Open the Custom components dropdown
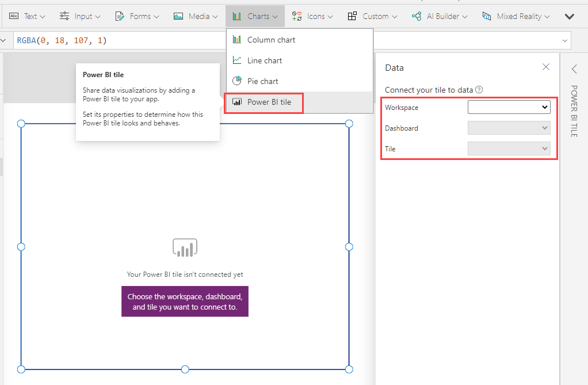The height and width of the screenshot is (385, 588). (372, 16)
